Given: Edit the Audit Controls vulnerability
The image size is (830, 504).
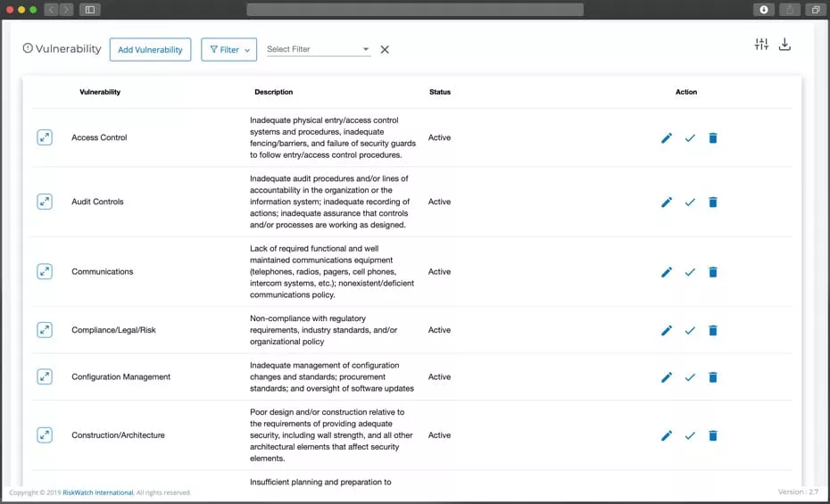Looking at the screenshot, I should coord(667,202).
